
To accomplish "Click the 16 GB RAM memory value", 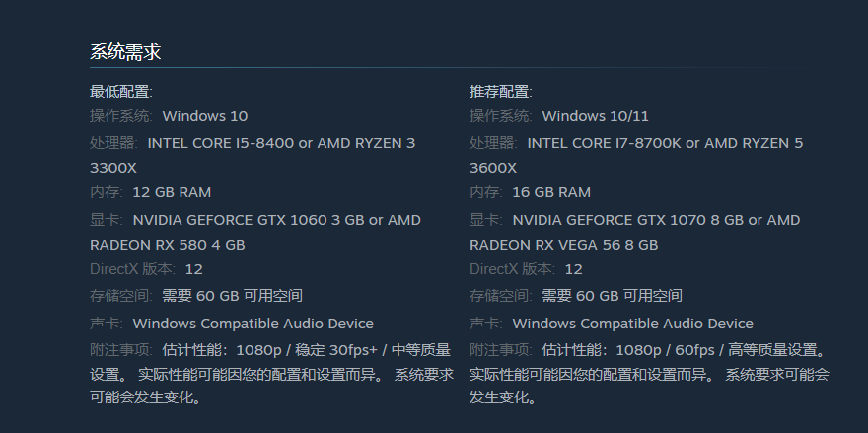I will pyautogui.click(x=551, y=192).
